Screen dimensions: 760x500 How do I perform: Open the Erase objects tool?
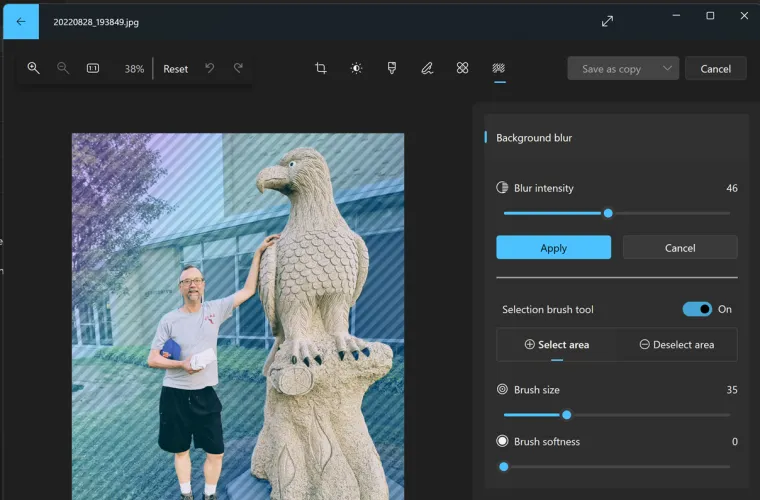[462, 68]
